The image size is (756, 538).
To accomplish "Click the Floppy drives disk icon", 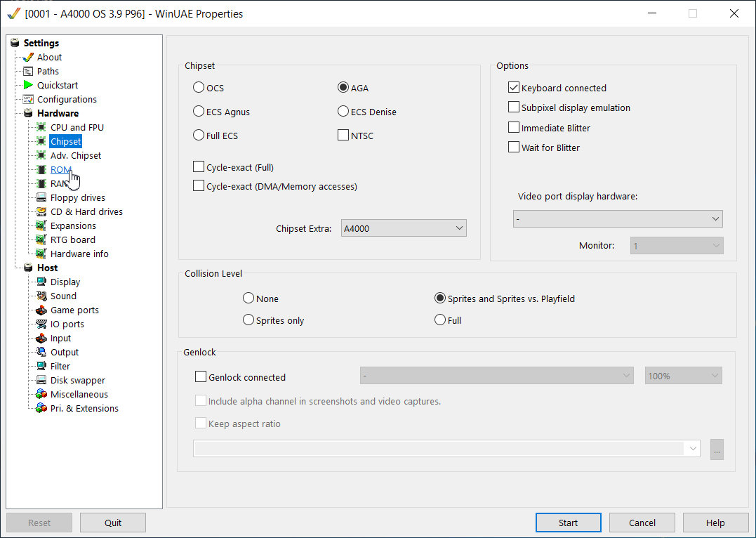I will (42, 197).
